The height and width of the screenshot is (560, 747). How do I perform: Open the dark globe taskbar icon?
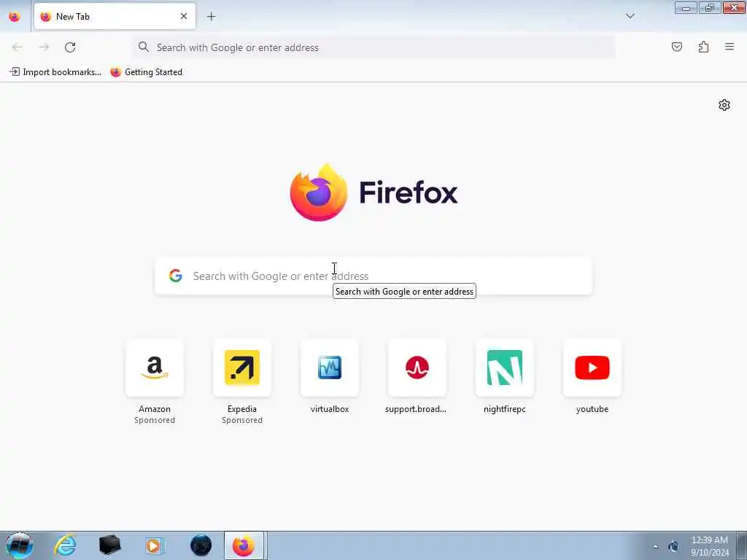(x=201, y=545)
